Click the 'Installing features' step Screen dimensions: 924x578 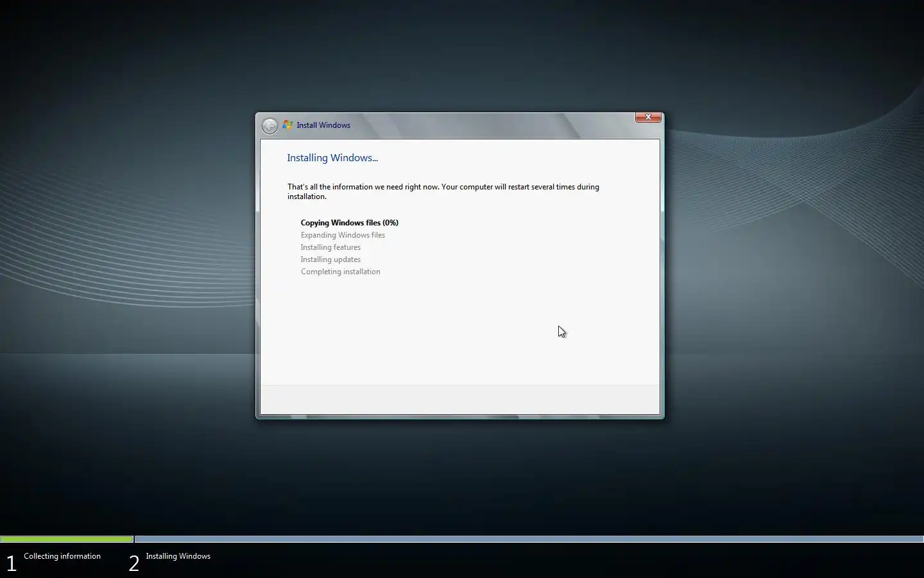330,247
